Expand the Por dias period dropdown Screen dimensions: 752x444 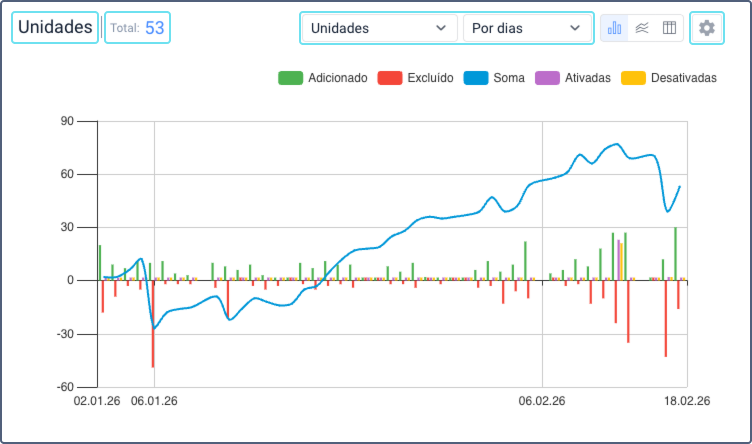click(x=526, y=28)
